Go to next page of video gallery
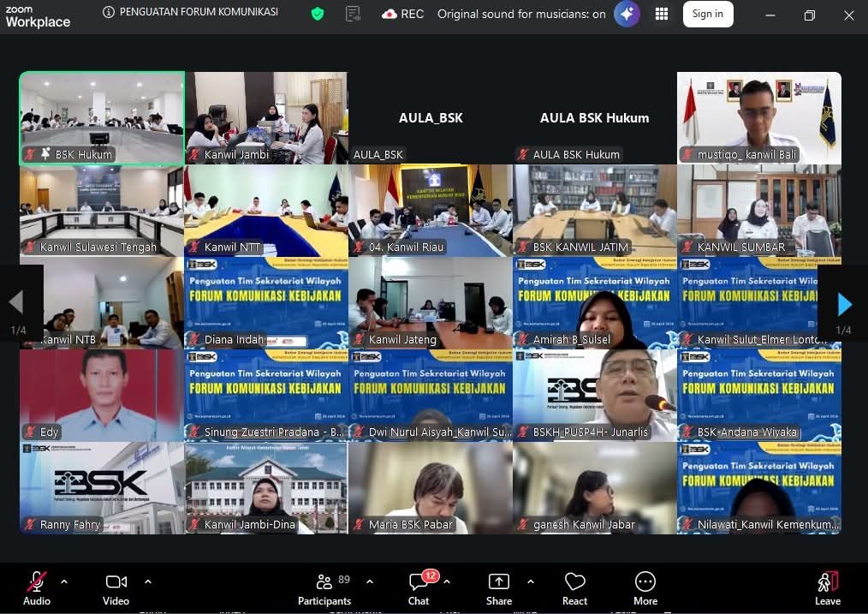This screenshot has width=868, height=614. point(844,303)
